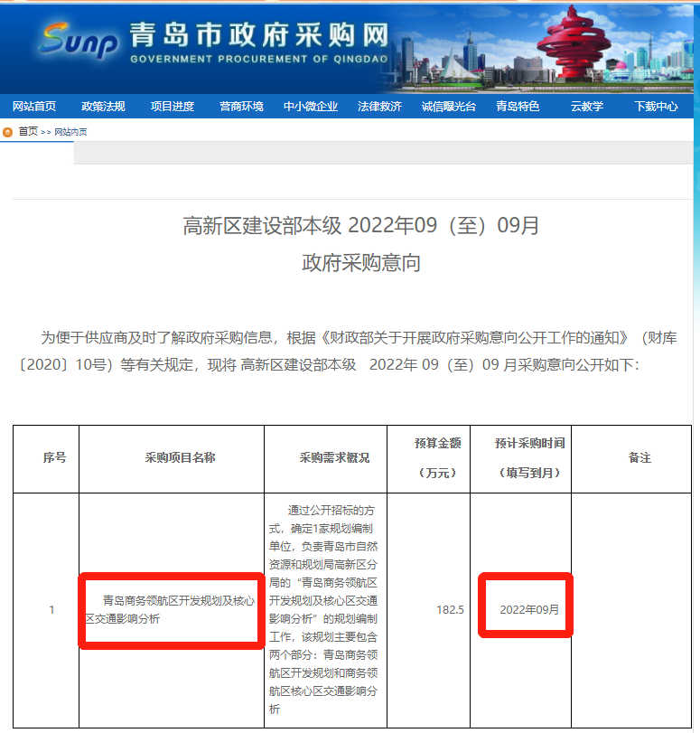Click 网站内页 breadcrumb link
700x733 pixels.
[70, 132]
